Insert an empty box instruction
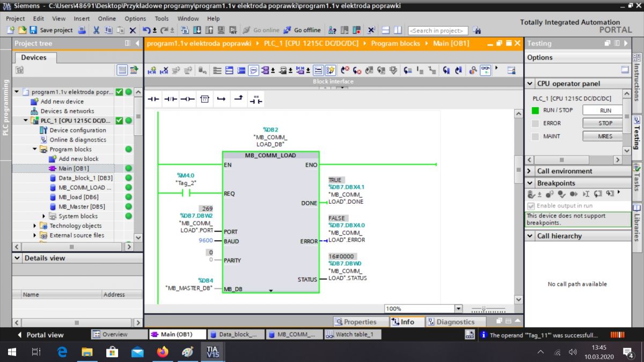The image size is (644, 362). click(x=204, y=99)
